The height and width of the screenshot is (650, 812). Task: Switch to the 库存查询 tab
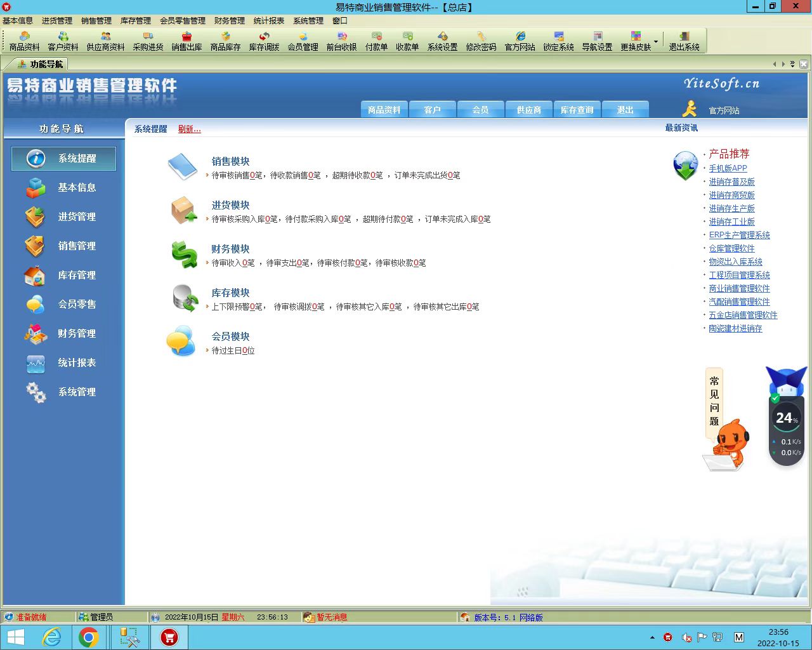[577, 110]
